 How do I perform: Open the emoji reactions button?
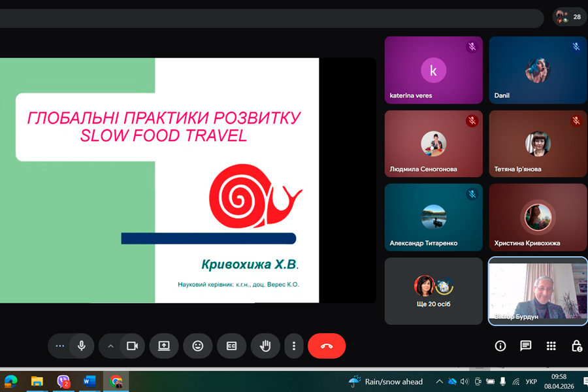pyautogui.click(x=197, y=346)
